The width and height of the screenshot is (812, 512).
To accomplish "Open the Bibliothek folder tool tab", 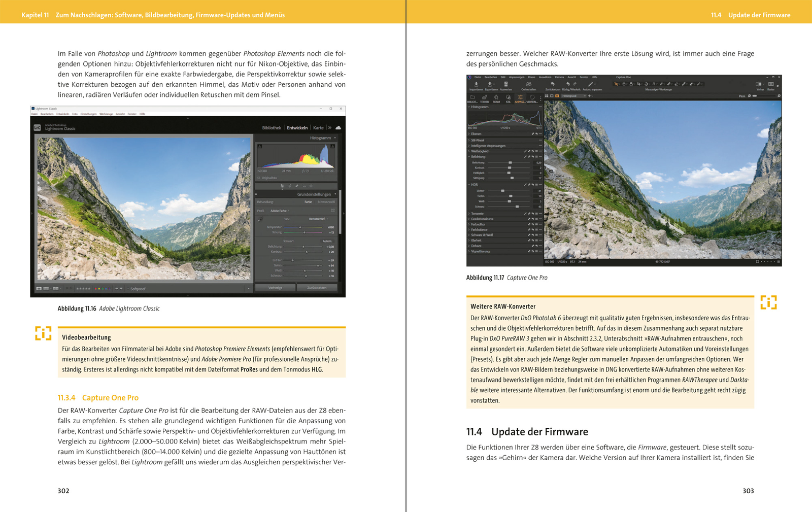I will point(472,98).
